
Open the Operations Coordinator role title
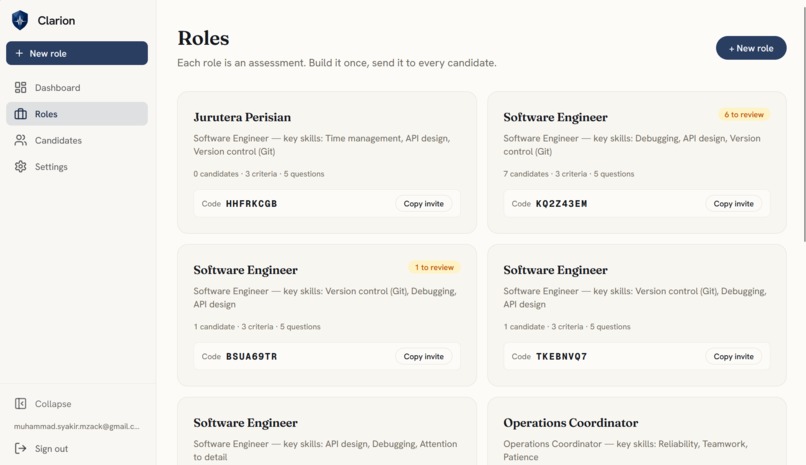point(571,423)
